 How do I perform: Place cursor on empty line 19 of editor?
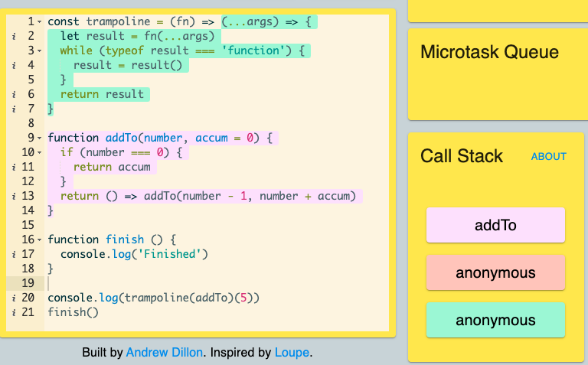coord(217,283)
